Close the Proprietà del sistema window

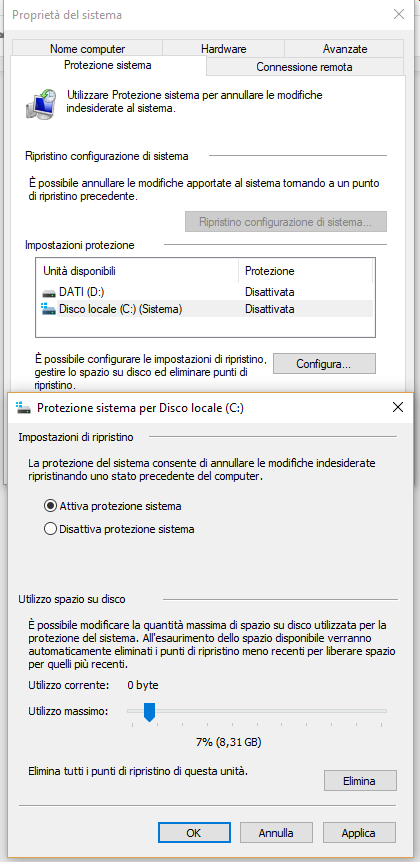[x=399, y=15]
